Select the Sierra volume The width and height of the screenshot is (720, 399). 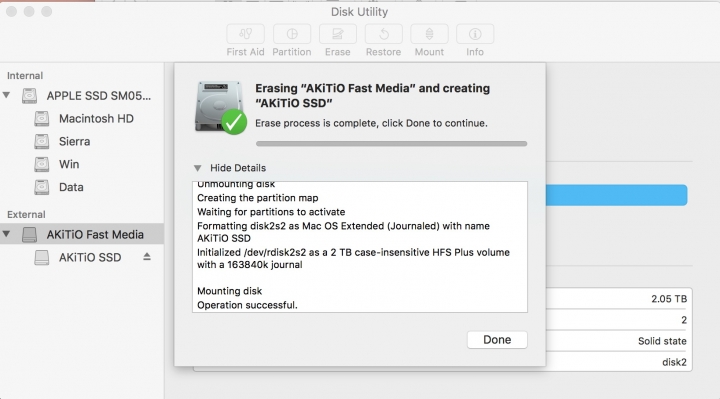[74, 141]
